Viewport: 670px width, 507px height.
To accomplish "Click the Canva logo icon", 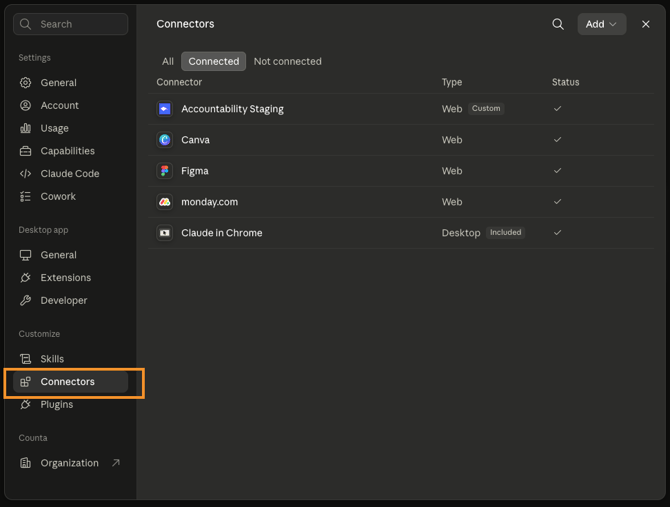I will (x=165, y=140).
